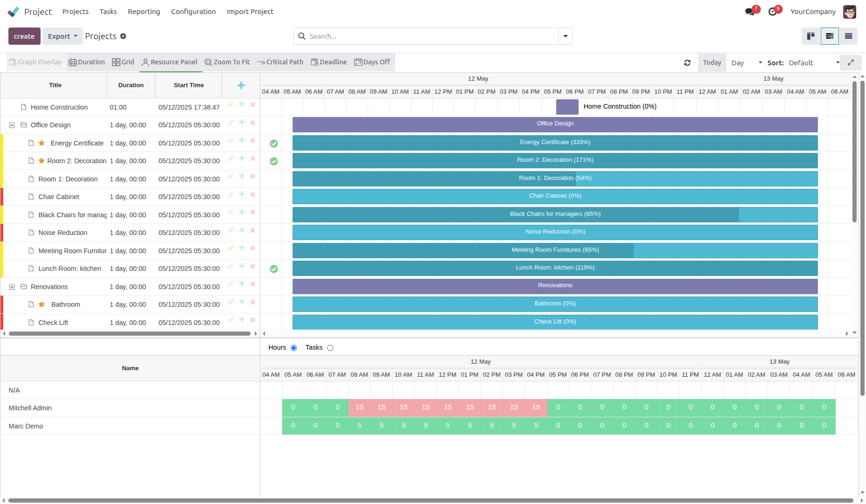
Task: Open the Configuration menu
Action: 193,12
